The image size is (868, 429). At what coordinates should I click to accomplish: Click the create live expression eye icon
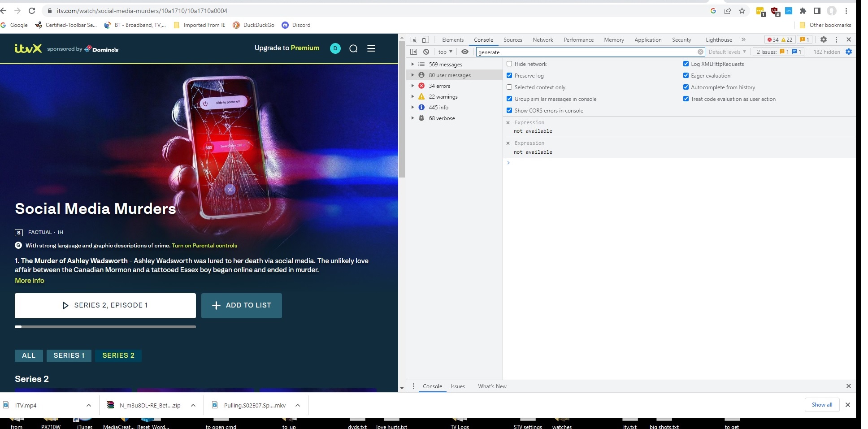[465, 52]
